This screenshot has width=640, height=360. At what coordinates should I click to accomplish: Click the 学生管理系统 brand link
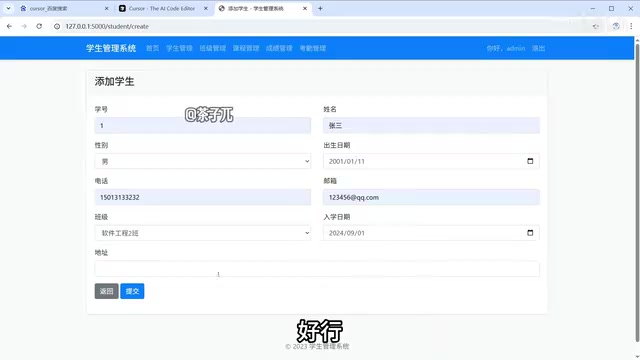click(111, 48)
